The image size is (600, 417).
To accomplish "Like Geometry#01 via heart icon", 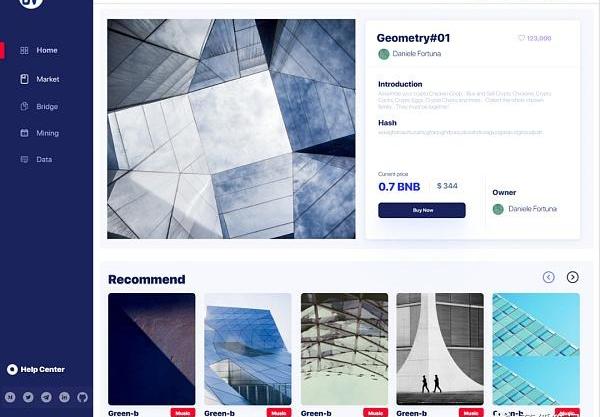I will pos(521,38).
